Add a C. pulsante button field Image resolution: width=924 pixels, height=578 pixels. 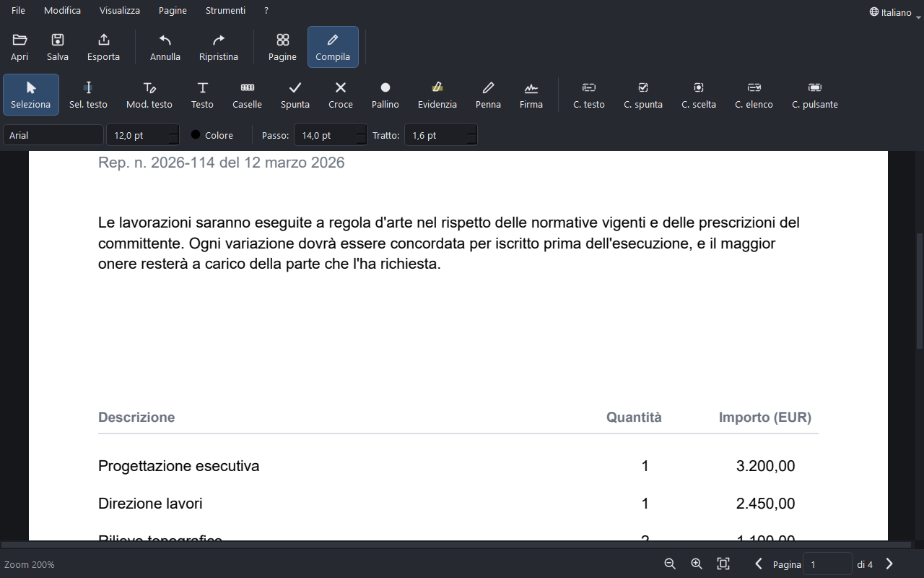(815, 95)
